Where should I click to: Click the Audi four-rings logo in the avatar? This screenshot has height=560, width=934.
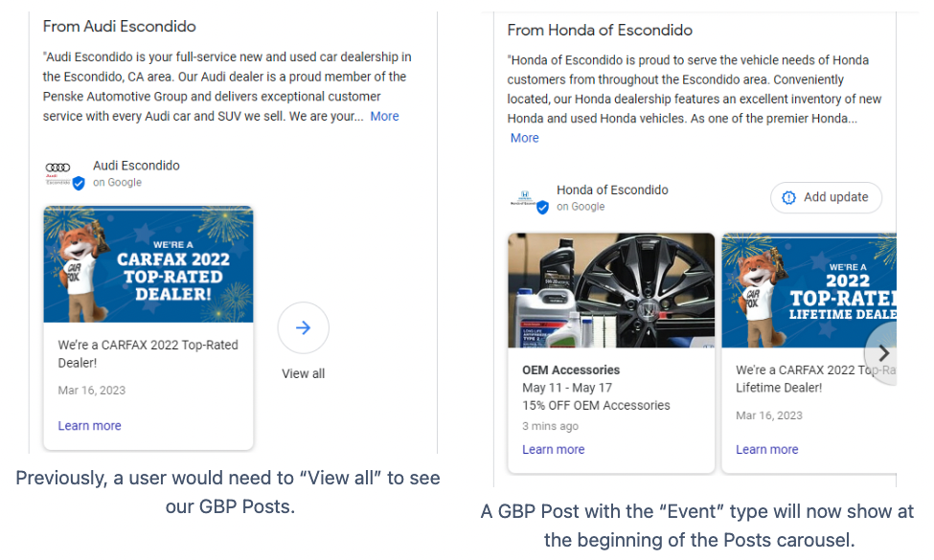coord(57,166)
